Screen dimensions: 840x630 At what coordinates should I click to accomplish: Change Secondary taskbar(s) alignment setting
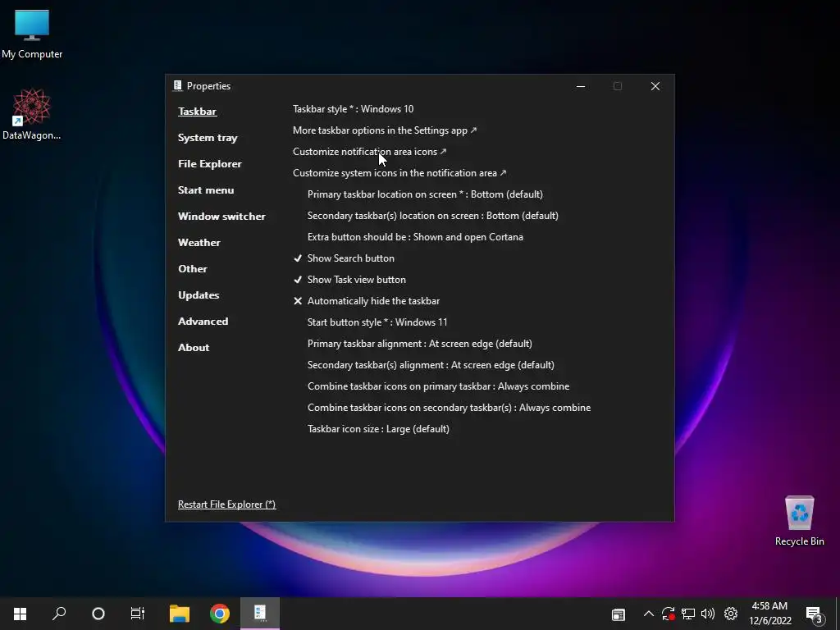tap(431, 365)
